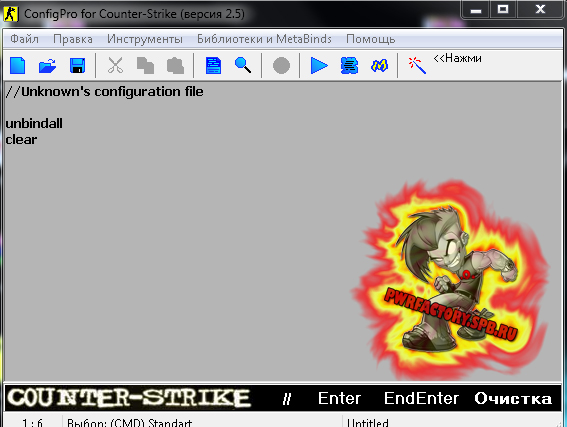The height and width of the screenshot is (427, 567).
Task: Insert comment with the // button
Action: [x=287, y=399]
